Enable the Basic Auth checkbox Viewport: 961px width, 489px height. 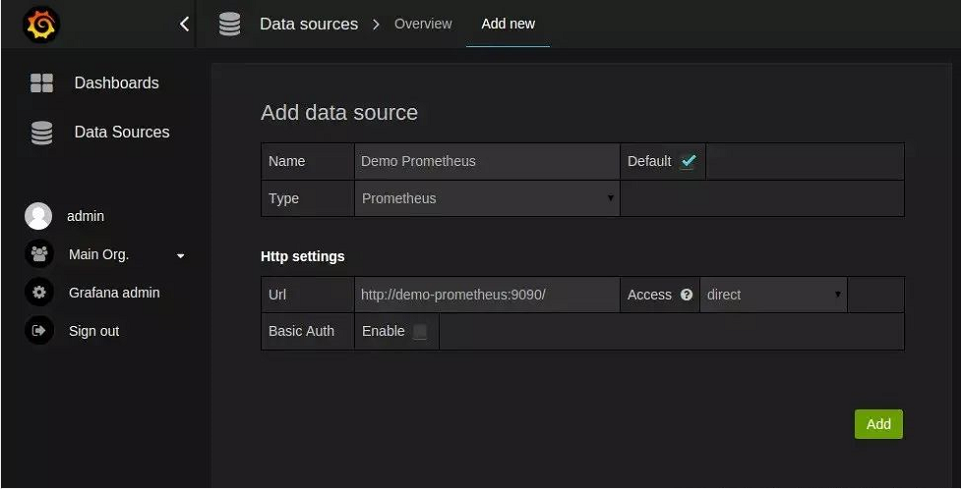[x=420, y=332]
